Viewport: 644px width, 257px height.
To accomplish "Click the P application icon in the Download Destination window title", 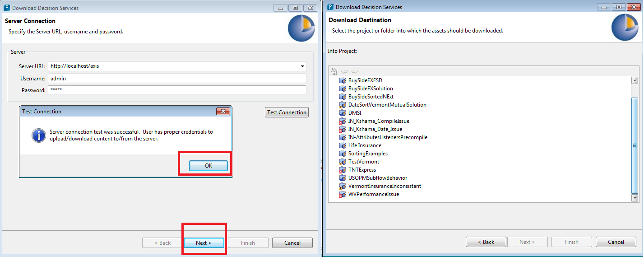I will pyautogui.click(x=330, y=7).
